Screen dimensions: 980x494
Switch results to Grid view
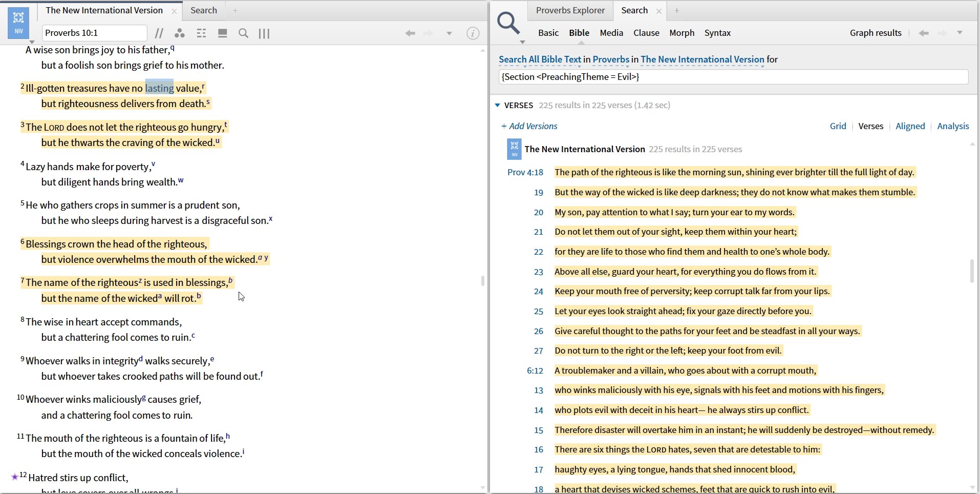click(838, 126)
